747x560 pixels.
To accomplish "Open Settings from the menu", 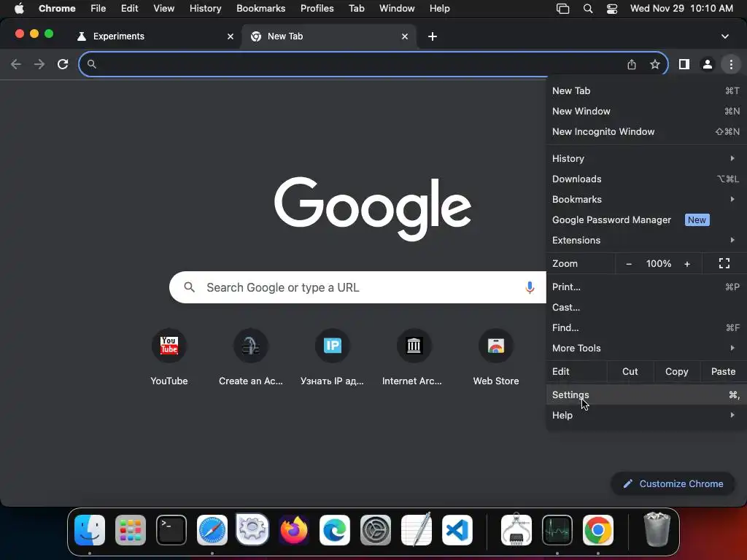I will (646, 394).
